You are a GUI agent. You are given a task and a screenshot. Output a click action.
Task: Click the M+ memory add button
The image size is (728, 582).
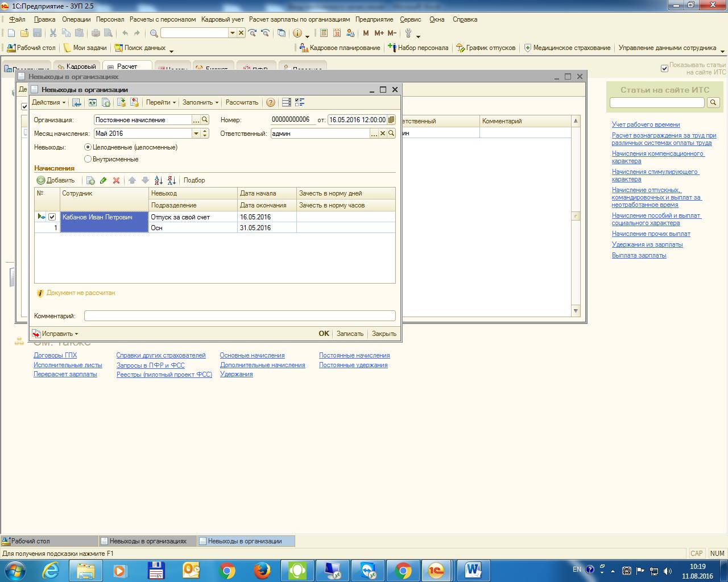(379, 33)
